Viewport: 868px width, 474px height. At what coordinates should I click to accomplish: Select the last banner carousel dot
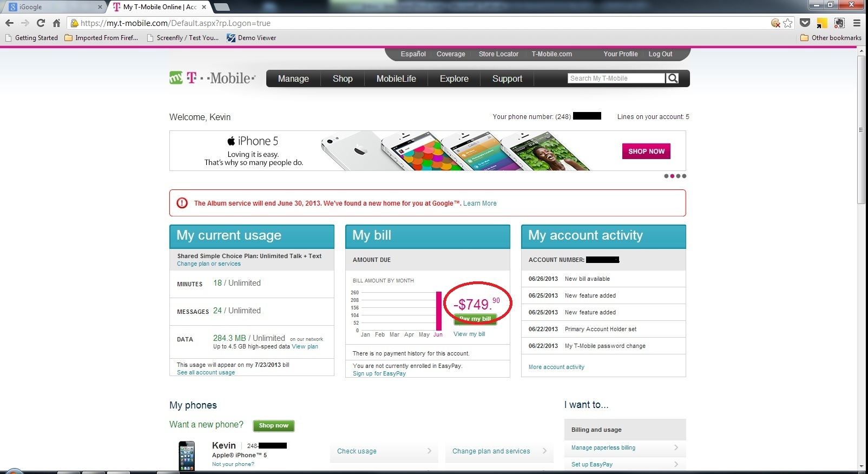pyautogui.click(x=685, y=176)
